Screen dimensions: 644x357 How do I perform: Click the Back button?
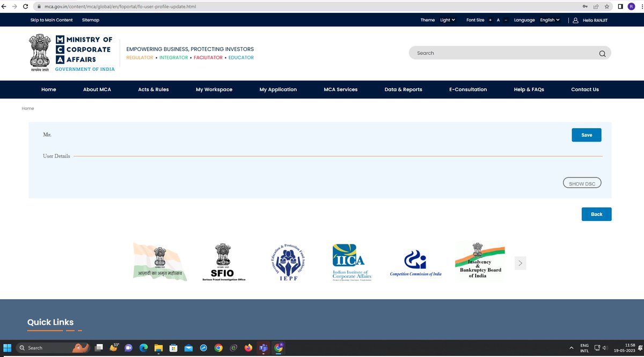(x=597, y=214)
